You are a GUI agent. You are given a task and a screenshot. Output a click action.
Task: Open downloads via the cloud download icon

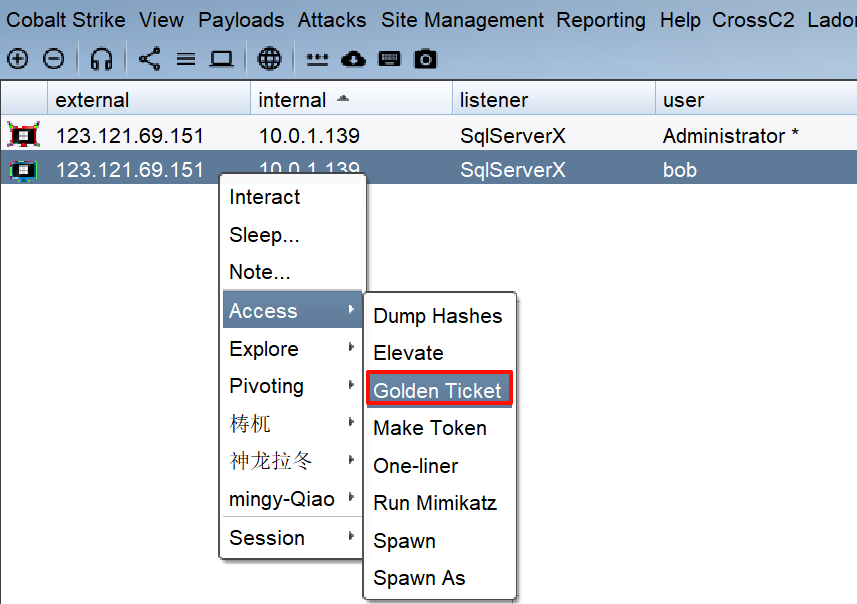pos(353,59)
